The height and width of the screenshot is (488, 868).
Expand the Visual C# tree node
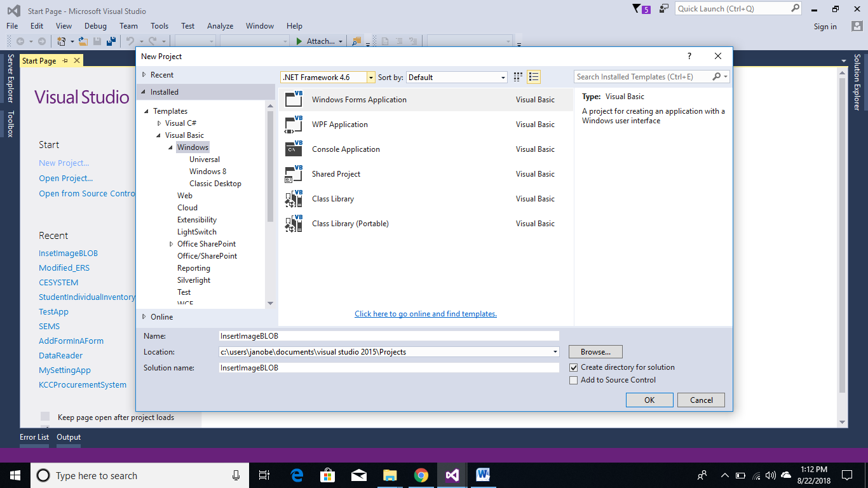[x=159, y=123]
